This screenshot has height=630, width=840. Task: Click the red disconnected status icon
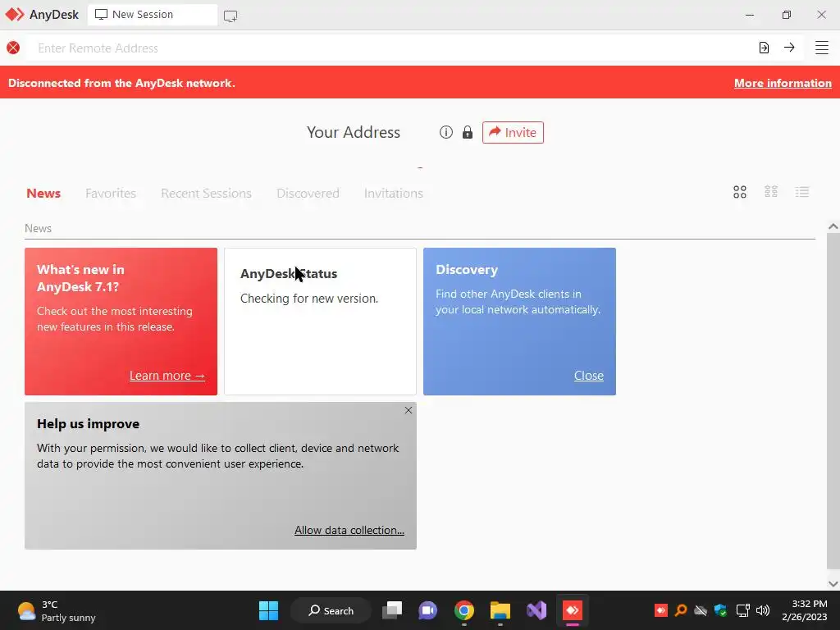[x=13, y=48]
